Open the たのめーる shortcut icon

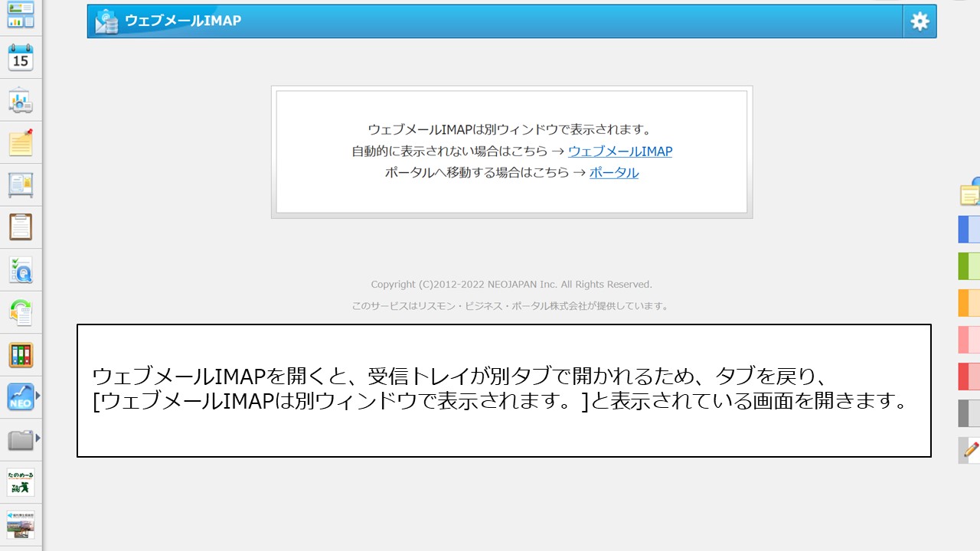click(21, 482)
